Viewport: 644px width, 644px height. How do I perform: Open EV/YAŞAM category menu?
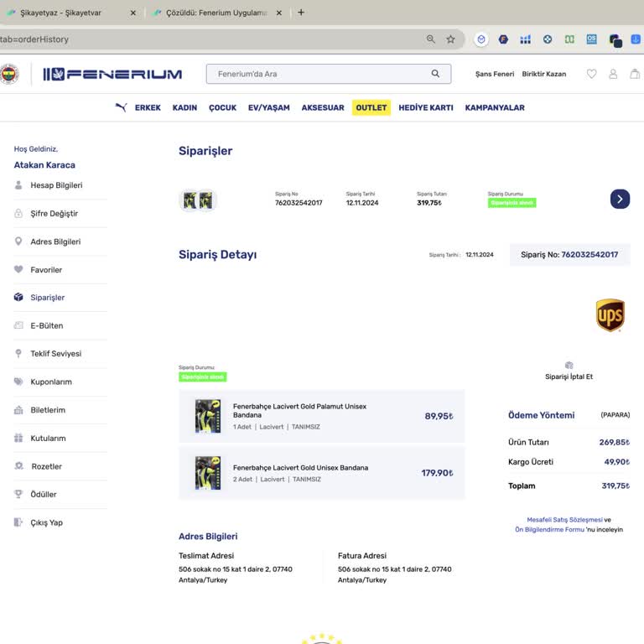coord(268,107)
